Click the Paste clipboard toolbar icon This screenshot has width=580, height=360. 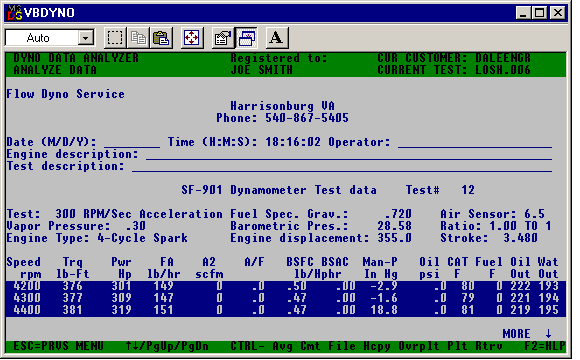click(x=161, y=38)
